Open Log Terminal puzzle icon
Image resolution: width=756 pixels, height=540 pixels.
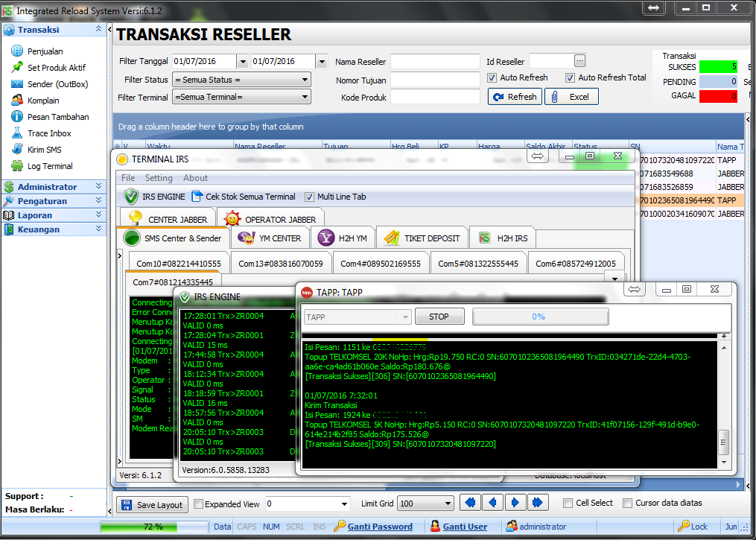click(17, 166)
